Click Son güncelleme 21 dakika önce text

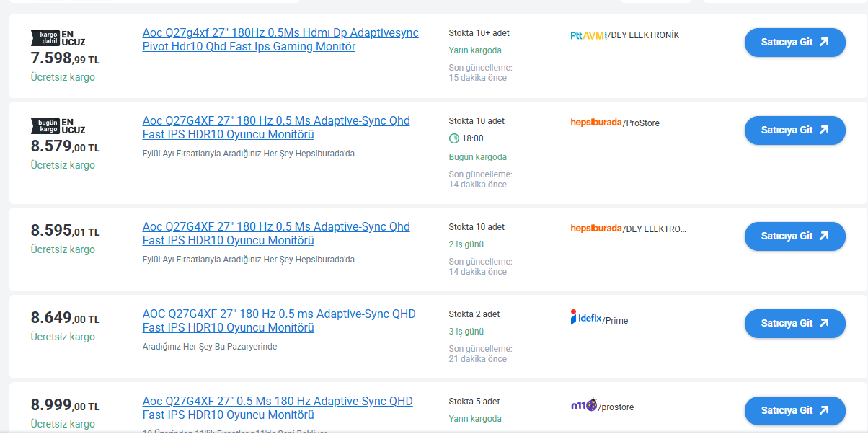[481, 354]
